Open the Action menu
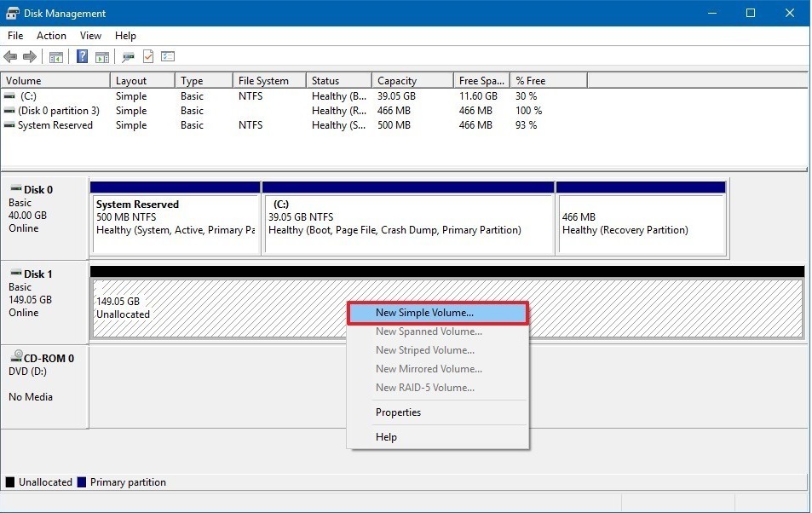The image size is (812, 513). click(51, 36)
